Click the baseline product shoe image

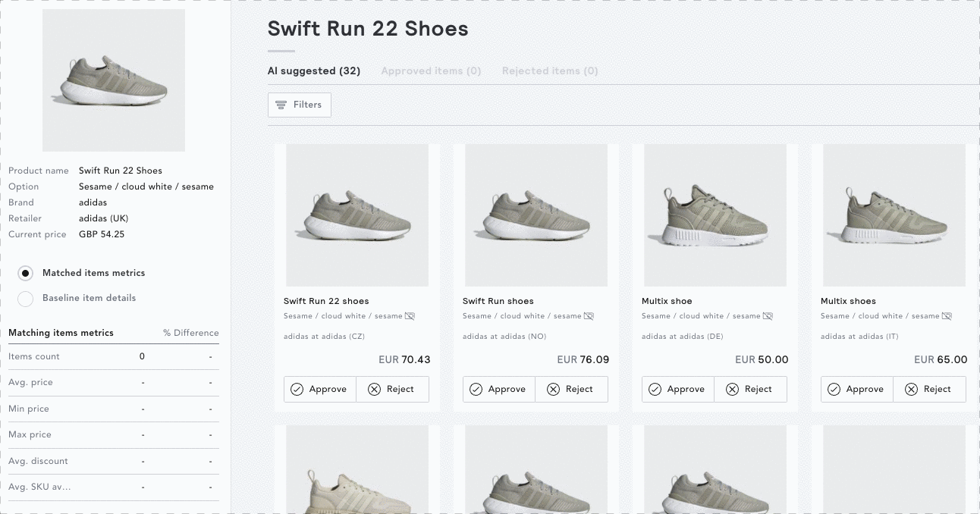coord(114,80)
